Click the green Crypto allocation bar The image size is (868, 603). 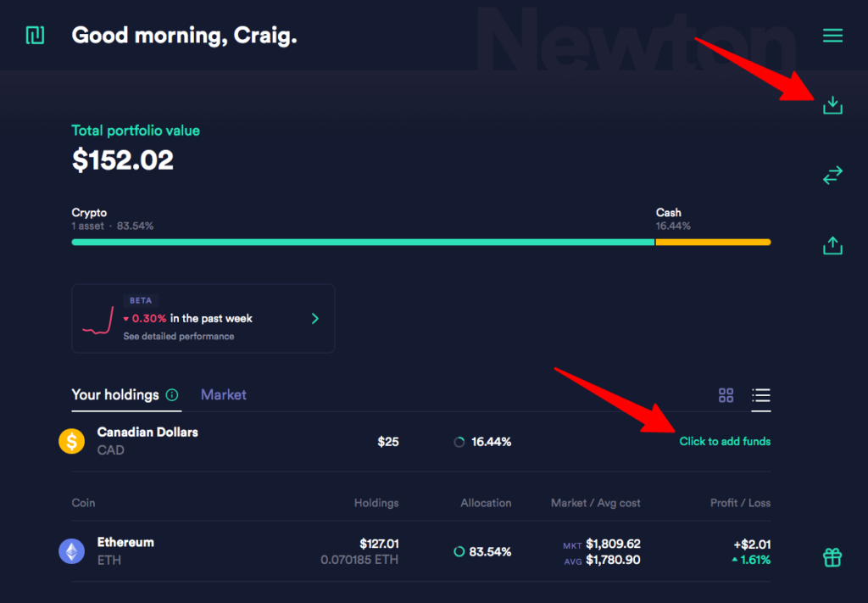[363, 242]
